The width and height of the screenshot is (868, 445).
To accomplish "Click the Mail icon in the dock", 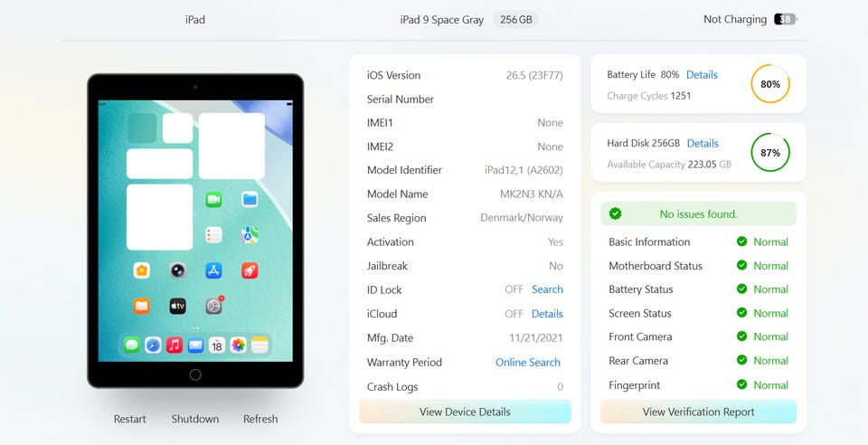I will point(195,346).
